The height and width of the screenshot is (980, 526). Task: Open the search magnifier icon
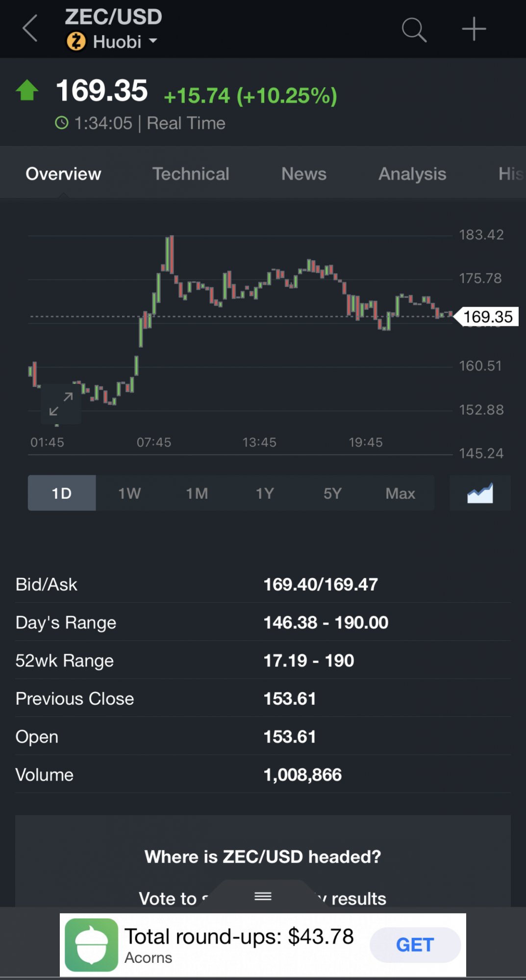coord(414,30)
